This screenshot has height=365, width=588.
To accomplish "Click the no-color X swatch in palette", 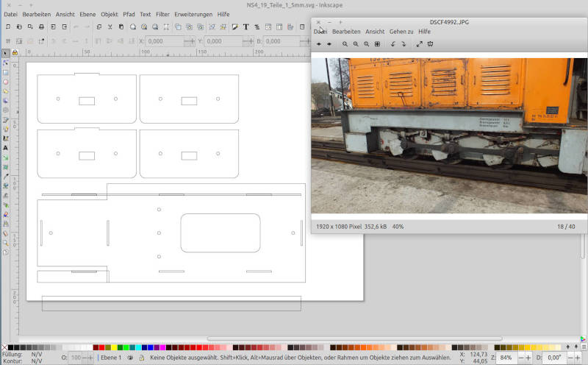I will pyautogui.click(x=4, y=347).
